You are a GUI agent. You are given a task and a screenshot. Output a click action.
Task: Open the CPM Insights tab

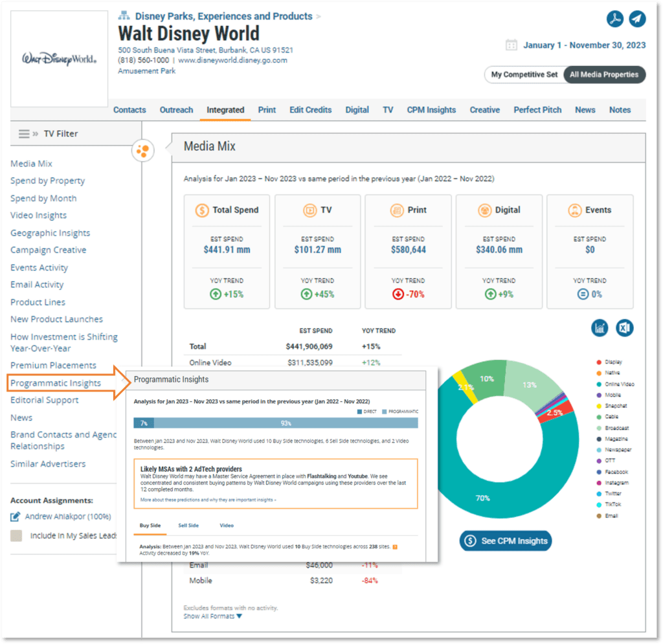click(431, 110)
